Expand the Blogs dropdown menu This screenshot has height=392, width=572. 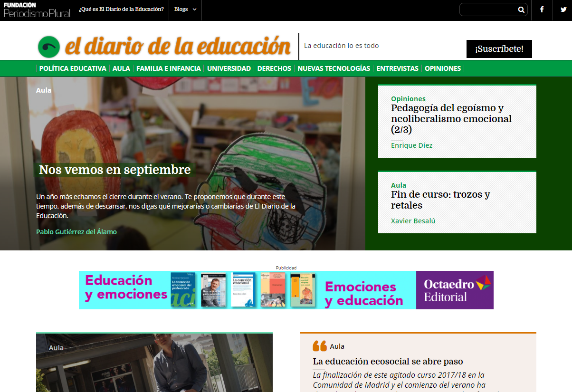click(185, 10)
